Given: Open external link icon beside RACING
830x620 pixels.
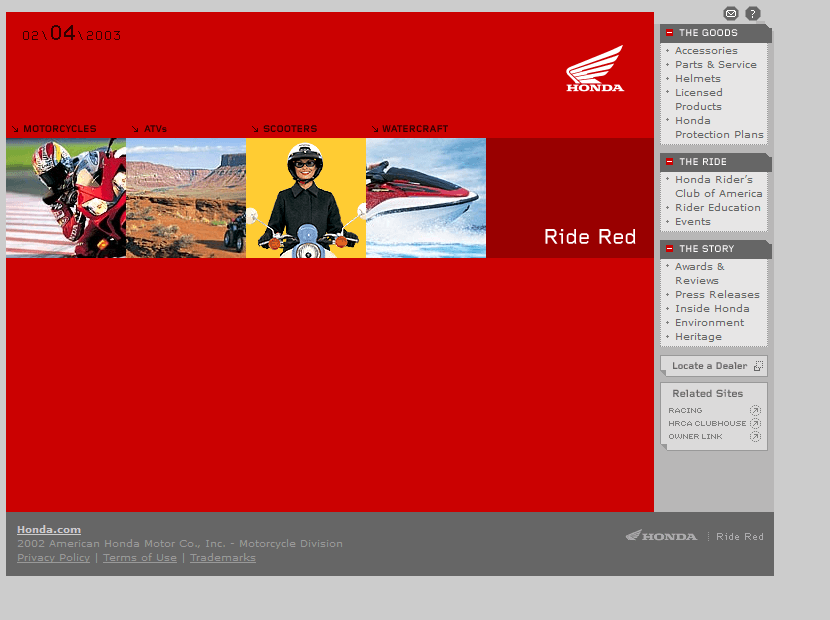Looking at the screenshot, I should [755, 410].
